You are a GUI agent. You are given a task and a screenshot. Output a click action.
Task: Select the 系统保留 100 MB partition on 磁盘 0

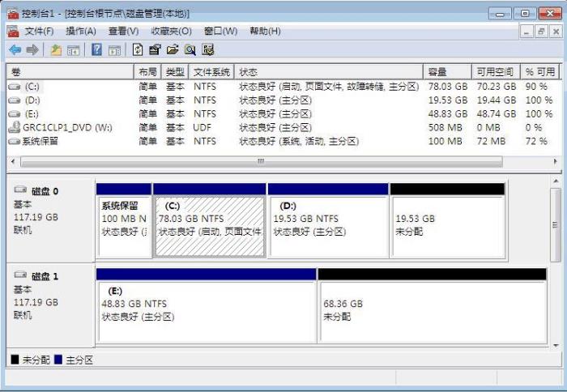124,221
